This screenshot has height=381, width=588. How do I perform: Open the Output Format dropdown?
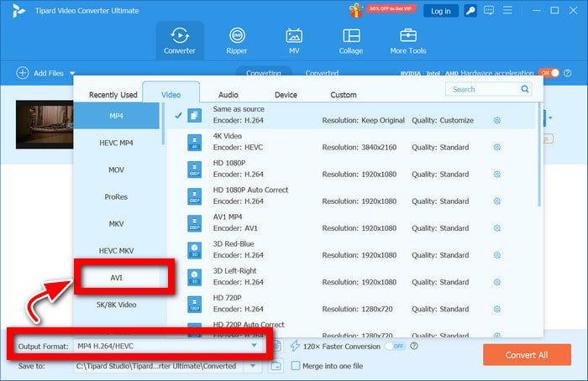168,346
